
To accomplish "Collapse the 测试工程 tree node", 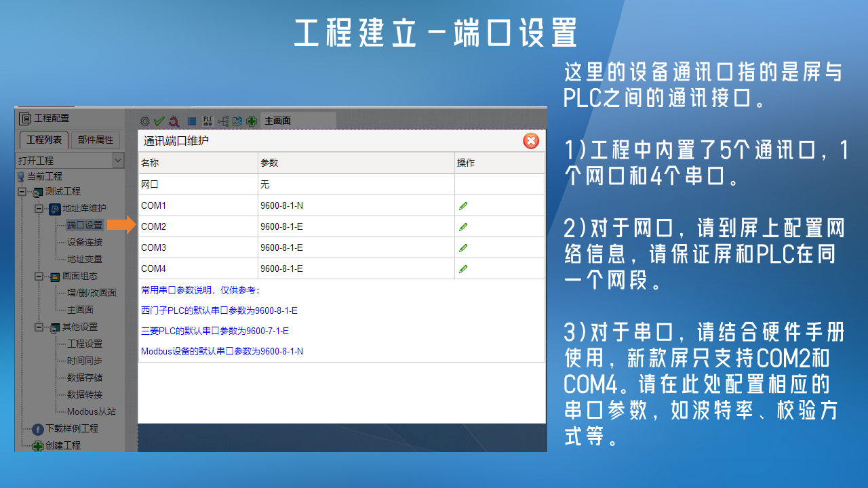I will click(x=22, y=192).
